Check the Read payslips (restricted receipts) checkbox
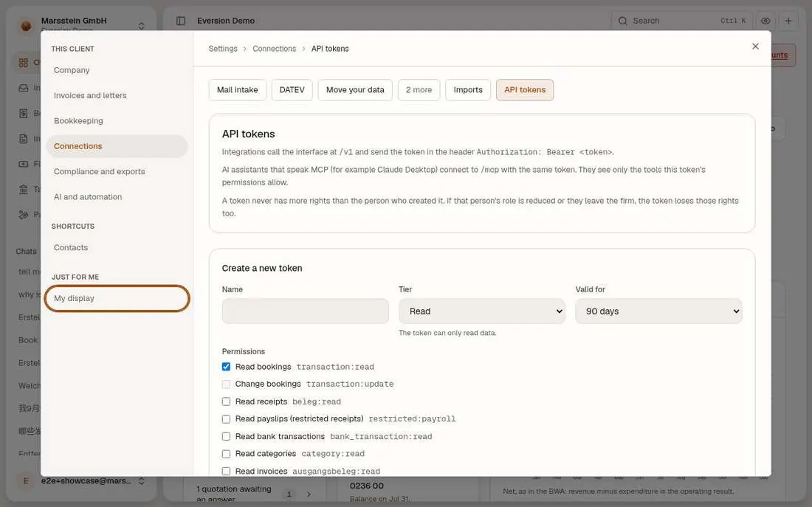 pyautogui.click(x=227, y=419)
